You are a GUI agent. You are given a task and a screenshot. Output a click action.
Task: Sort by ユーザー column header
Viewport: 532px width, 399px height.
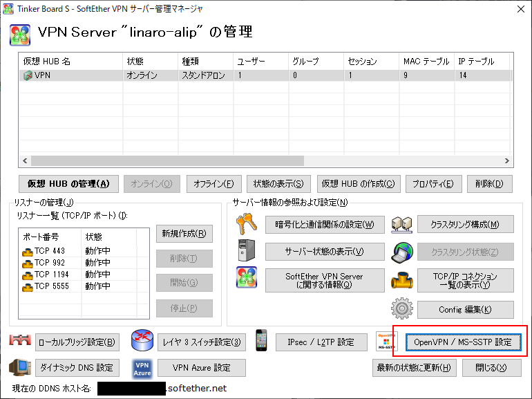coord(261,62)
